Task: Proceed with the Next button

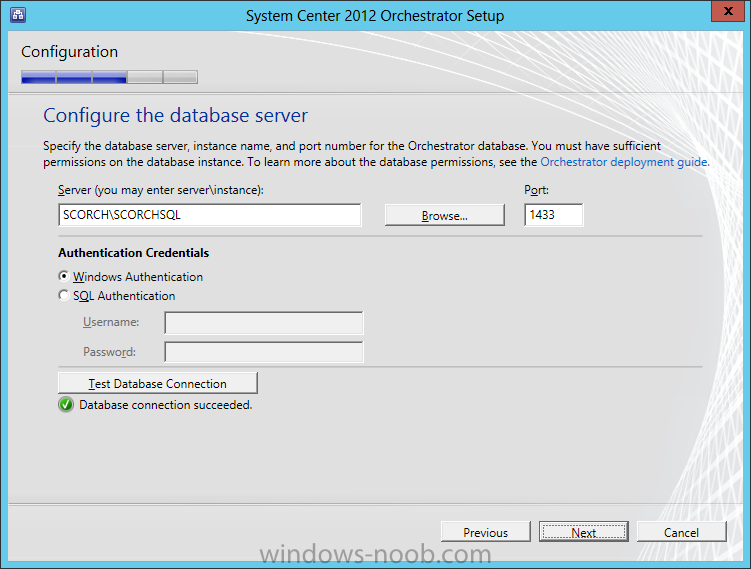Action: tap(584, 532)
